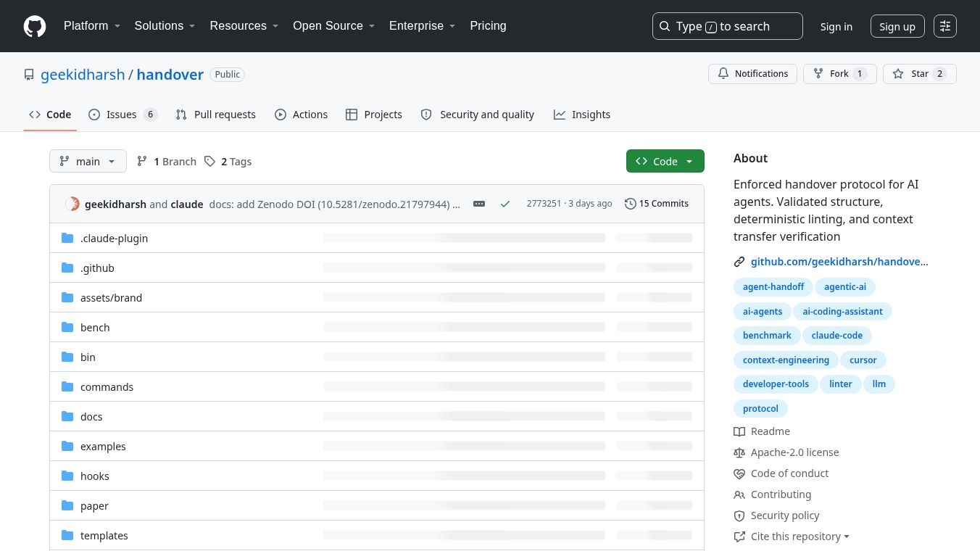Open the main branch selector dropdown

(88, 162)
